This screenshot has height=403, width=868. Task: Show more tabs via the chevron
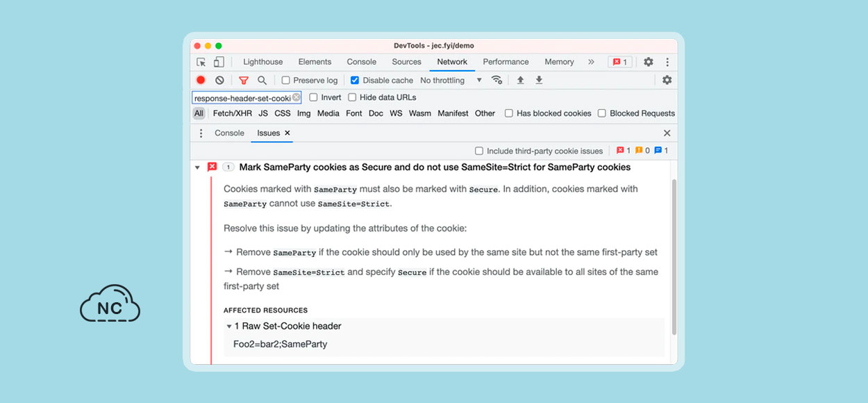click(591, 62)
